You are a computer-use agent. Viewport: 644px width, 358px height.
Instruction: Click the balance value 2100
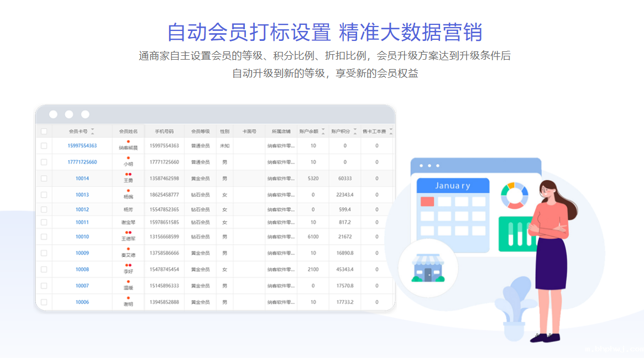tap(313, 270)
